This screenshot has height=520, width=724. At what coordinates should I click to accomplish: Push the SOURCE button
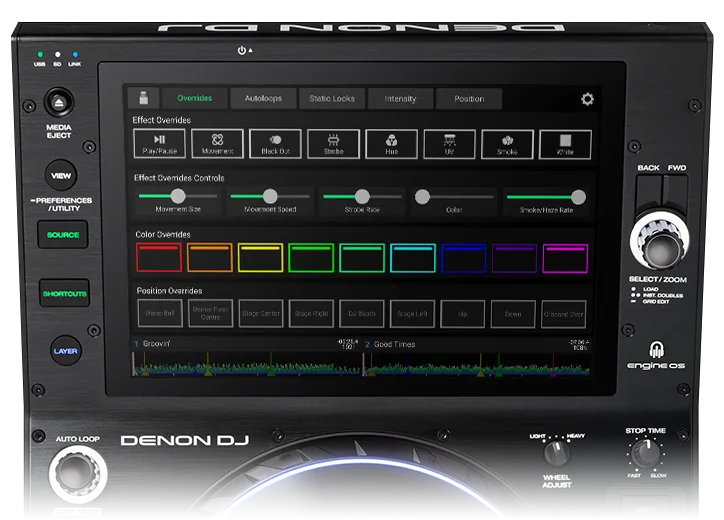click(x=63, y=235)
